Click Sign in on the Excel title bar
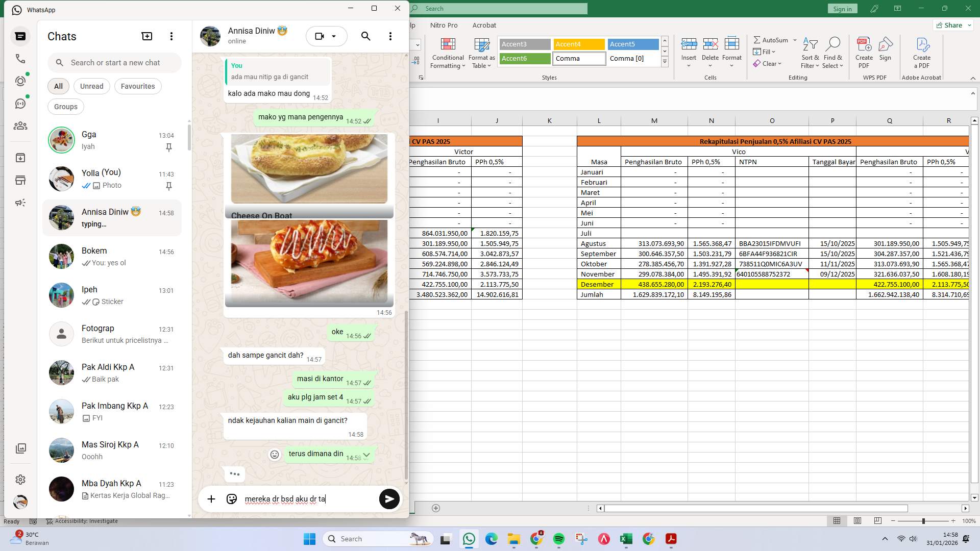The height and width of the screenshot is (551, 980). (842, 8)
